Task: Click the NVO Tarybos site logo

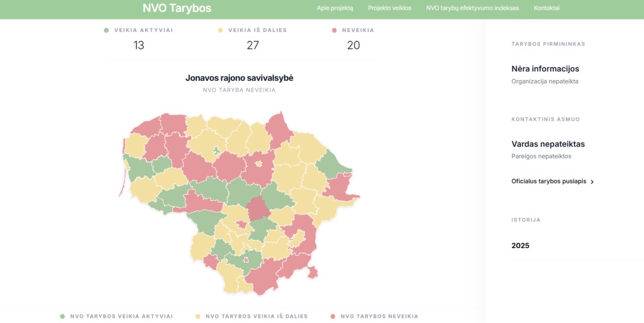Action: click(177, 8)
